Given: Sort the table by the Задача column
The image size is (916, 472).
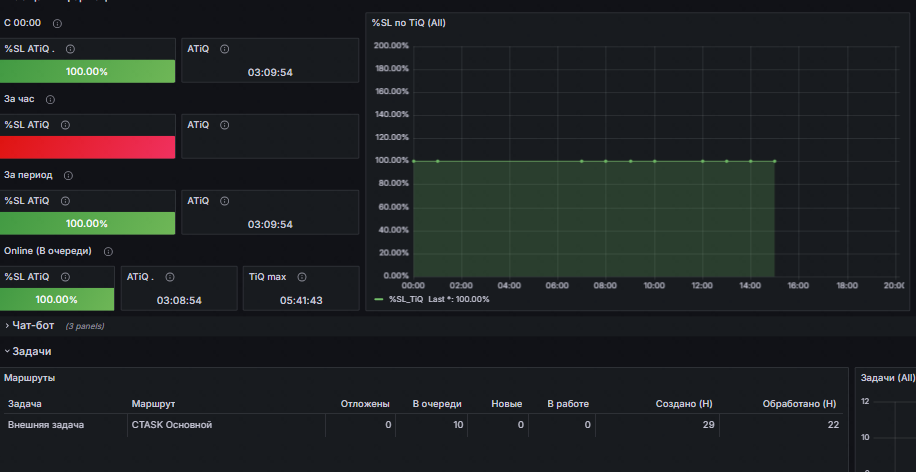Looking at the screenshot, I should 25,404.
